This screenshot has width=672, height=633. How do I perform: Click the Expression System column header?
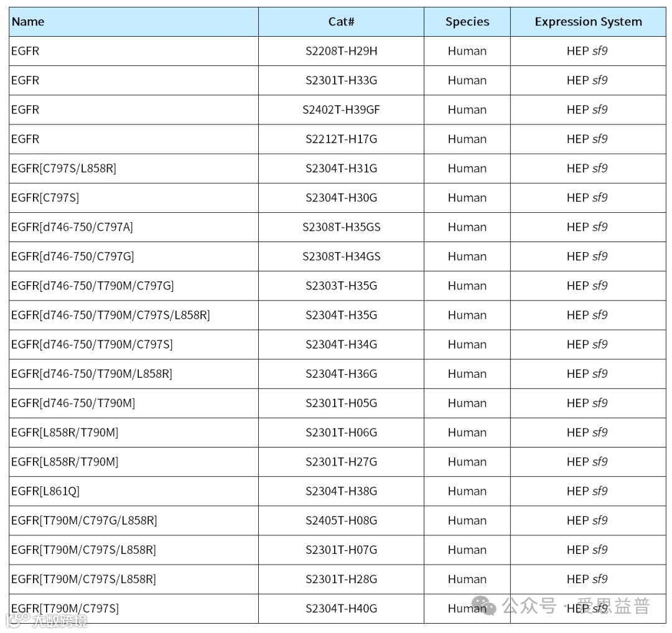588,21
